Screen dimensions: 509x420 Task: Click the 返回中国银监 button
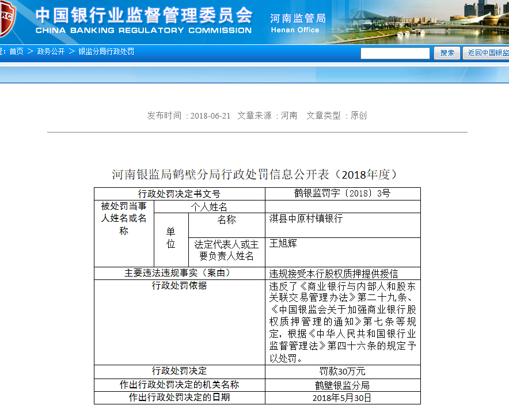pos(487,53)
